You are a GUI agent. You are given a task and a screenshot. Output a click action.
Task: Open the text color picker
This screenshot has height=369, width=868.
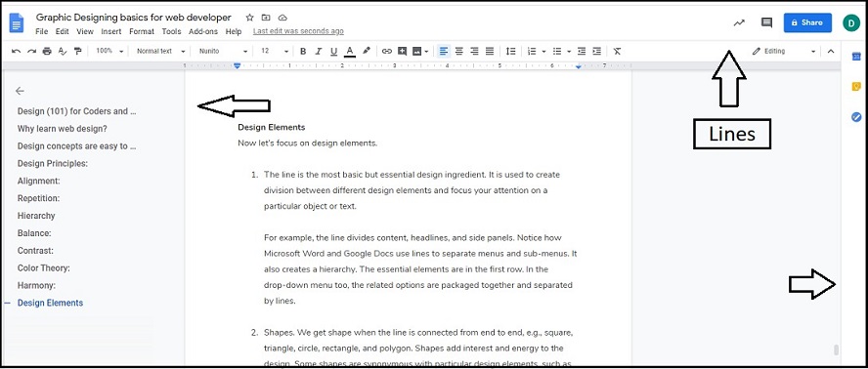349,52
